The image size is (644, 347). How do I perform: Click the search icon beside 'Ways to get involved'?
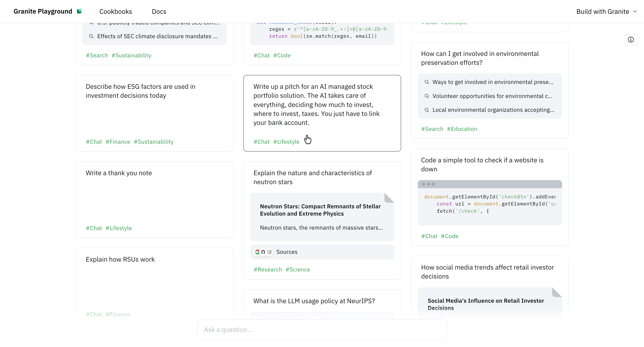coord(427,82)
